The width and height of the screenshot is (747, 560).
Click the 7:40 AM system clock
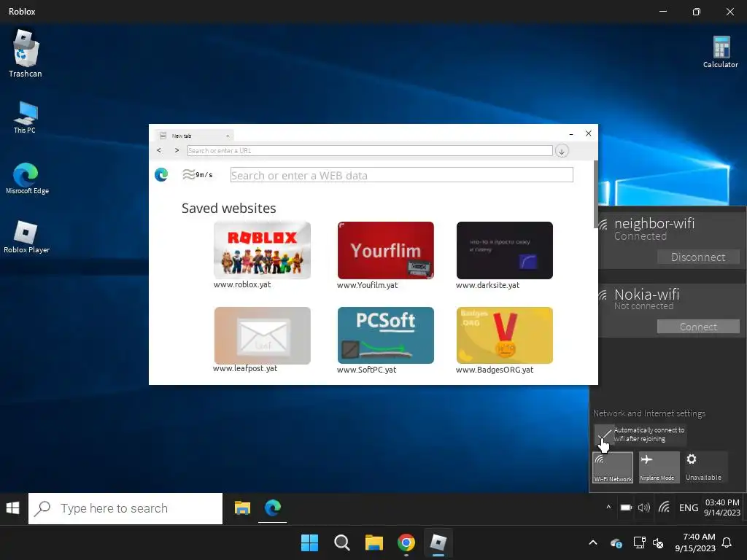[695, 542]
